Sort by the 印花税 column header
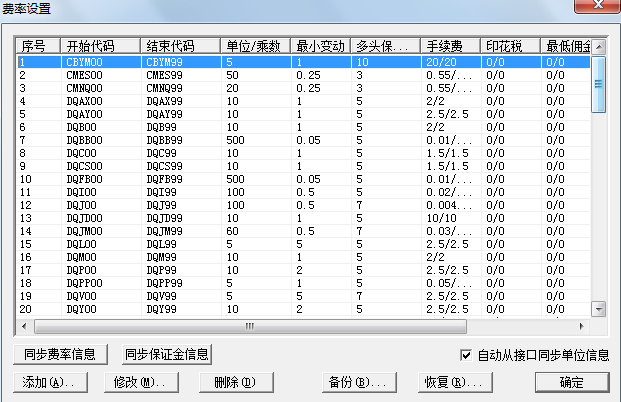 511,46
